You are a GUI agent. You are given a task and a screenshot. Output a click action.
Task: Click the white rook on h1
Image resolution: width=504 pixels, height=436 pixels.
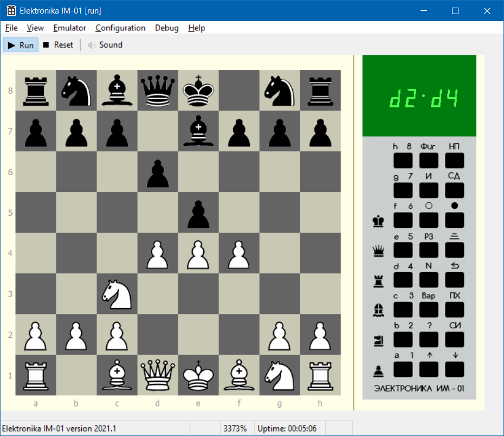320,375
